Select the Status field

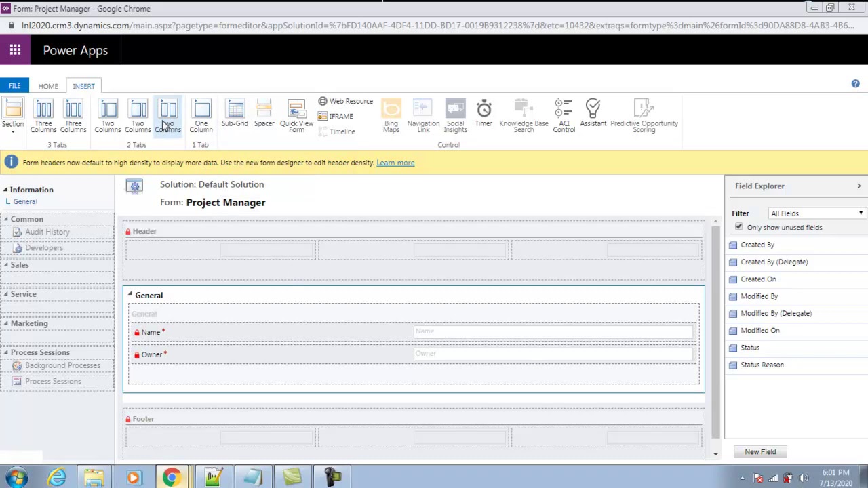(x=750, y=348)
